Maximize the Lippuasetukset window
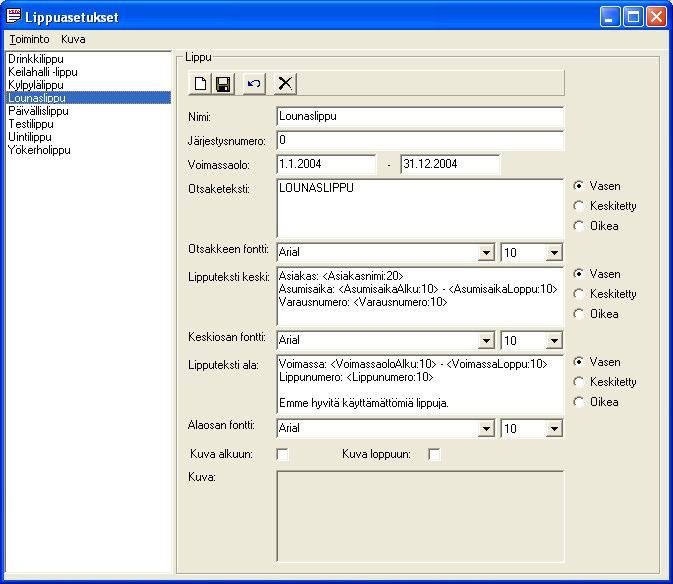The height and width of the screenshot is (584, 673). pos(633,17)
